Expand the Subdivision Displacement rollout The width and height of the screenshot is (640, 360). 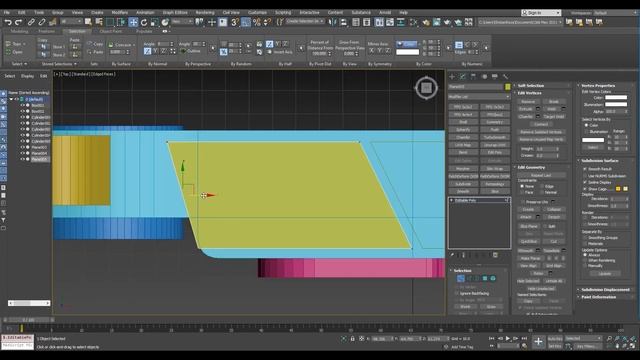[x=605, y=290]
